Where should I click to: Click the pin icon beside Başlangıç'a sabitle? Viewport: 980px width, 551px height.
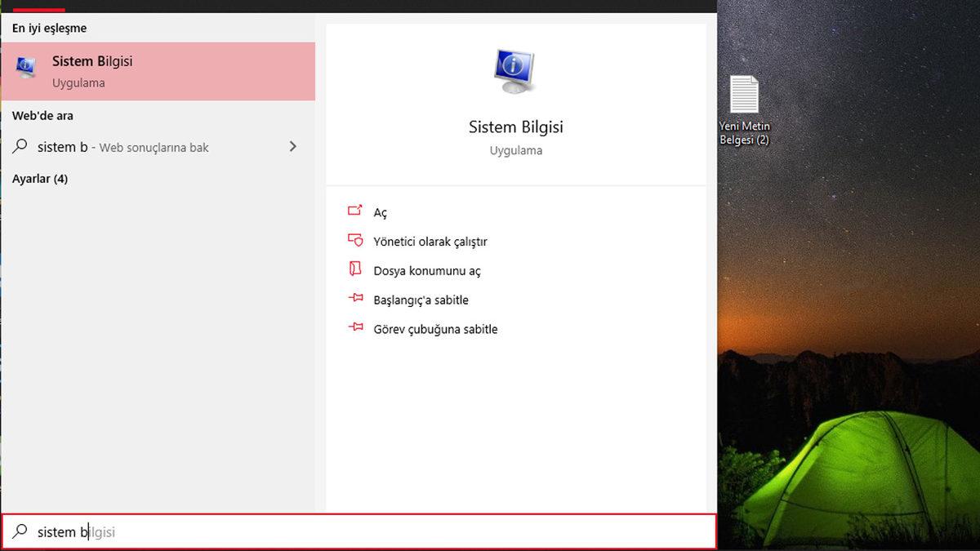(x=354, y=299)
